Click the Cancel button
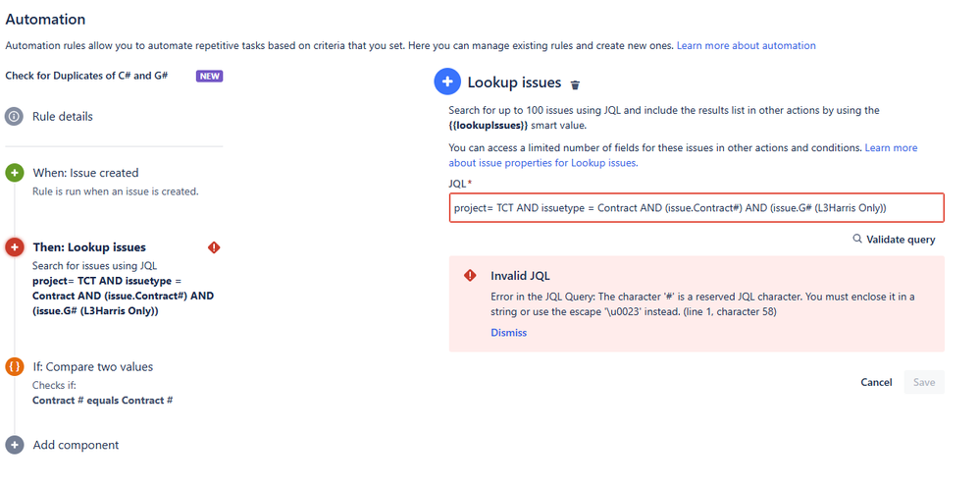980x489 pixels. tap(876, 382)
